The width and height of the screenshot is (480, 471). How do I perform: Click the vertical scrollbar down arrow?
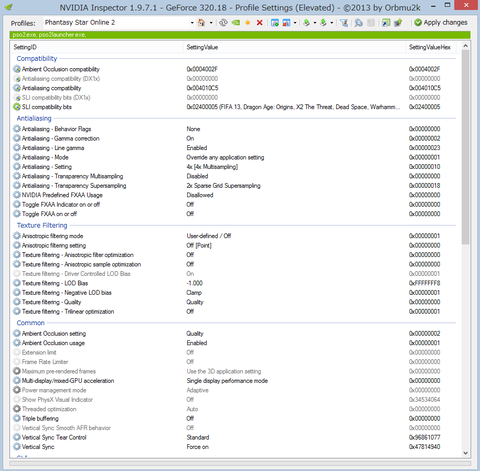pos(465,453)
